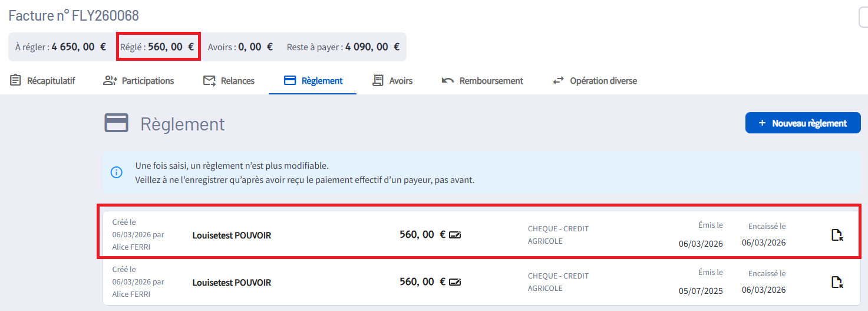The height and width of the screenshot is (311, 868).
Task: Click the document icon for the payment issued 05/07/2025
Action: tap(837, 282)
